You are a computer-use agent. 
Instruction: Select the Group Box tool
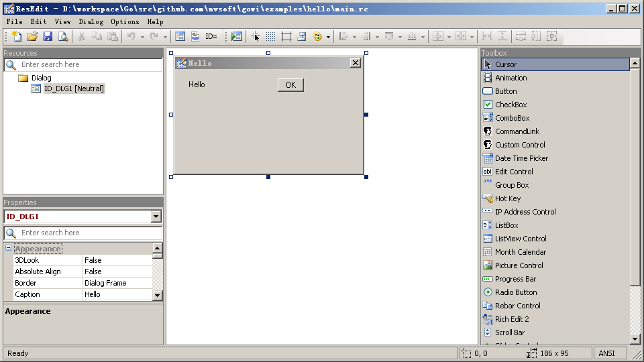tap(555, 185)
